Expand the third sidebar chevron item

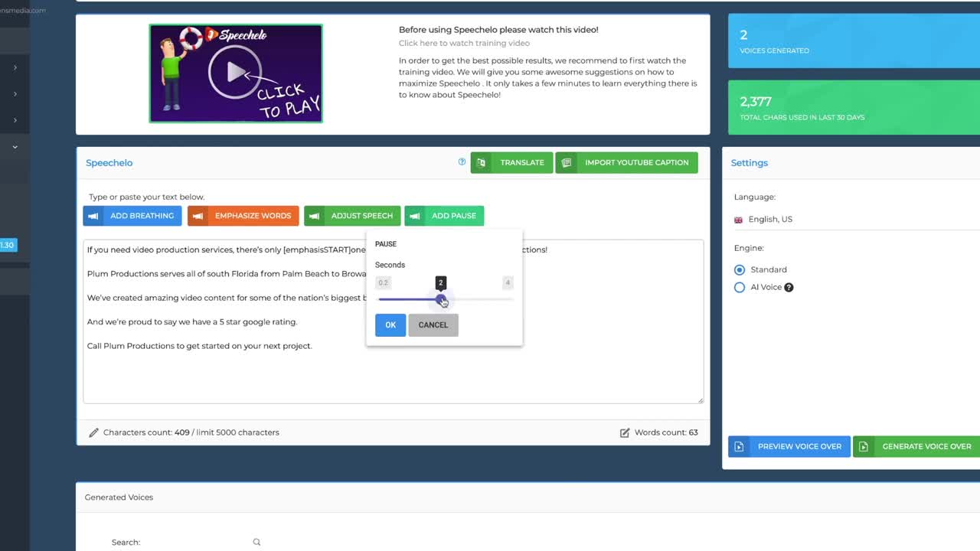pos(15,120)
